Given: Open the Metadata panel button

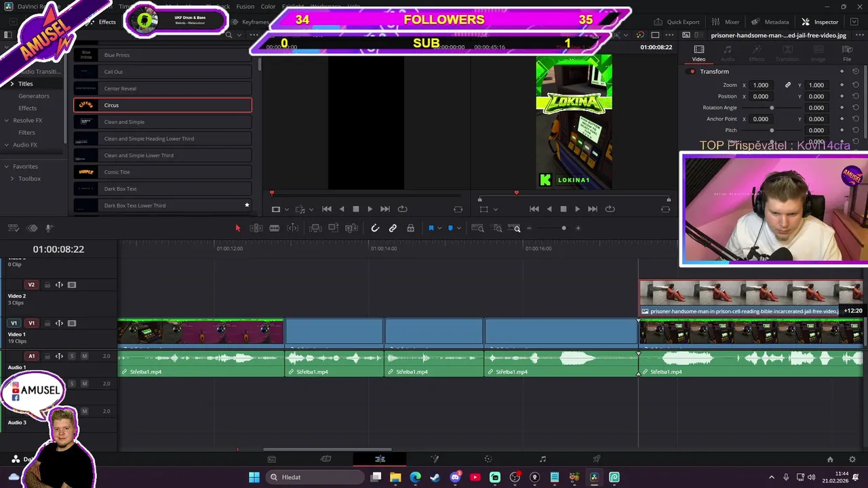Looking at the screenshot, I should click(770, 22).
